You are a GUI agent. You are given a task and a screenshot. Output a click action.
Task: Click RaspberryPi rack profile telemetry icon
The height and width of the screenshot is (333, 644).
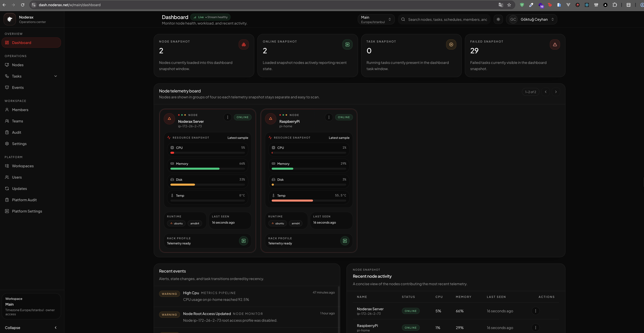click(345, 241)
